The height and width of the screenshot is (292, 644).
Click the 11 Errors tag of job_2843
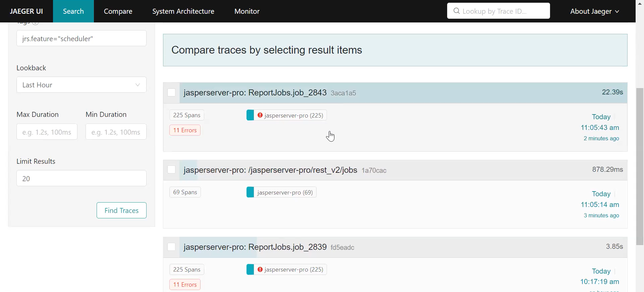point(185,130)
